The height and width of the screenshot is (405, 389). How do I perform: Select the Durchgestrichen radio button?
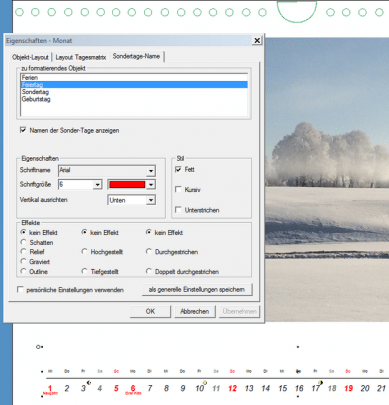click(149, 251)
